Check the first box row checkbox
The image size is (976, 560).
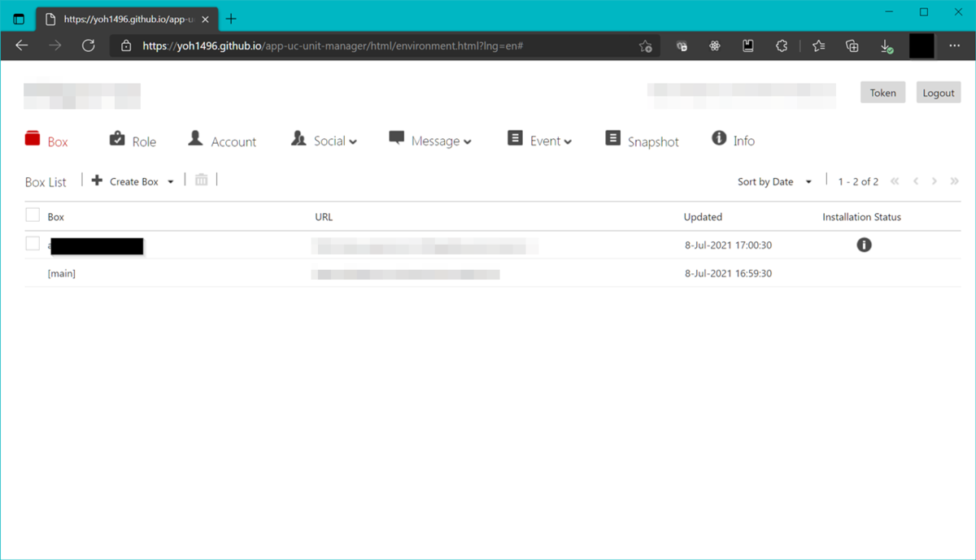tap(33, 243)
